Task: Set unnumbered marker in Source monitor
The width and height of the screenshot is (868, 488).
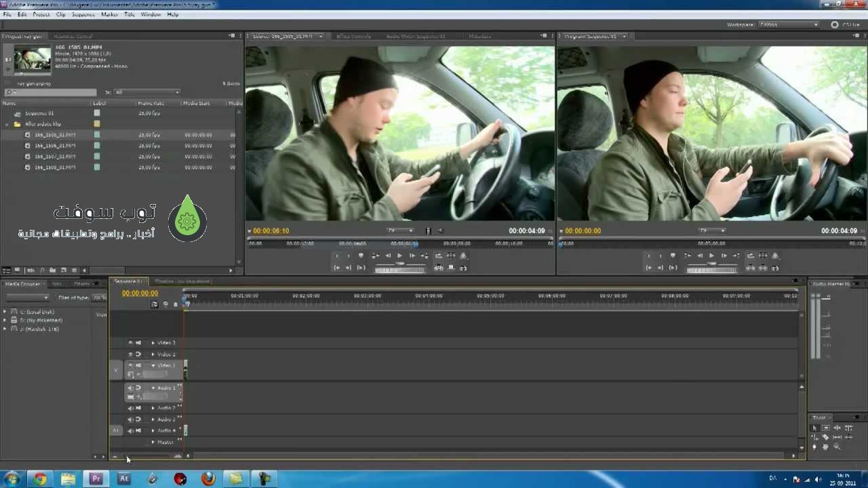Action: [x=361, y=256]
